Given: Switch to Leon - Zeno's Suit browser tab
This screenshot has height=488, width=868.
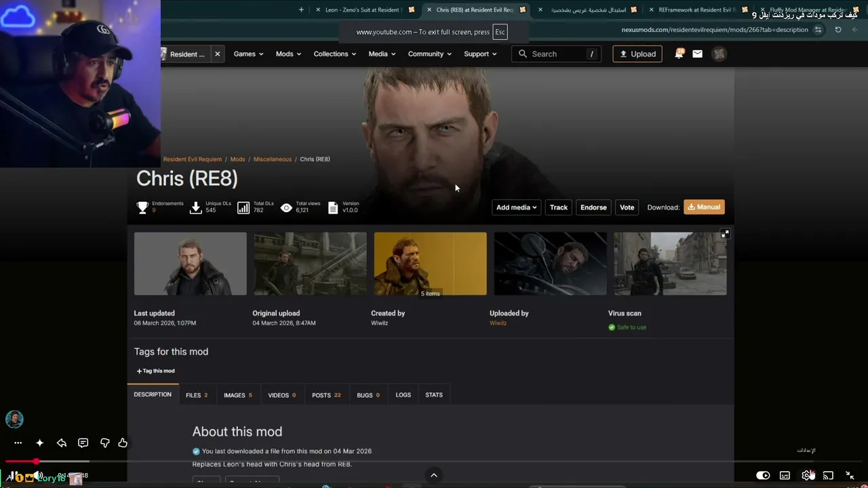Looking at the screenshot, I should pyautogui.click(x=363, y=9).
